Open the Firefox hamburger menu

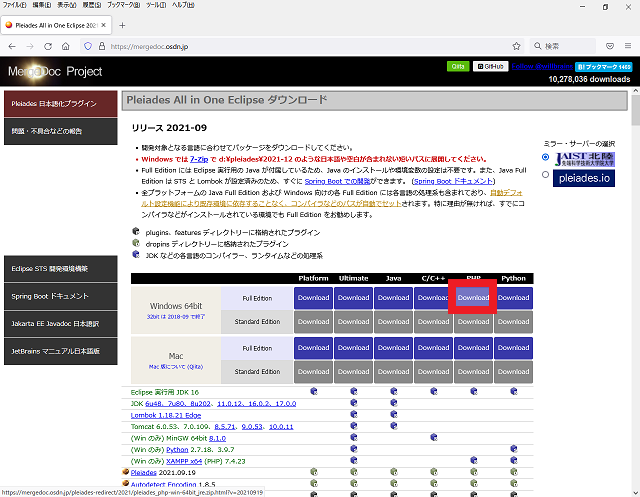[628, 46]
